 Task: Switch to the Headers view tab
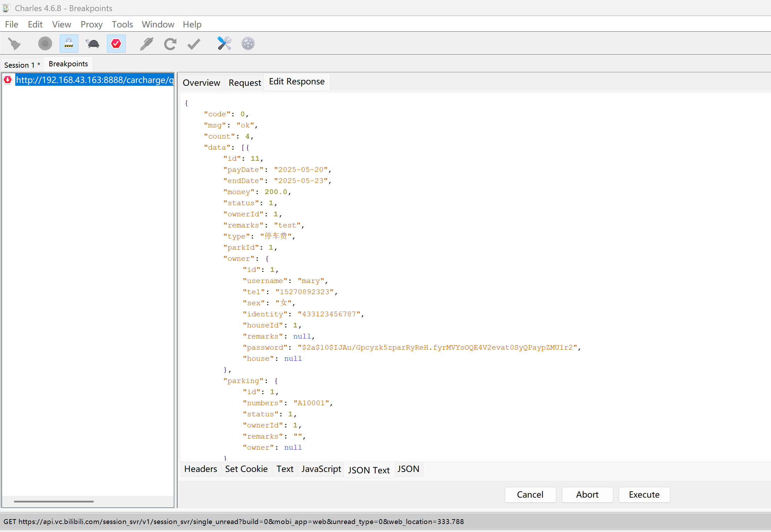pyautogui.click(x=200, y=469)
